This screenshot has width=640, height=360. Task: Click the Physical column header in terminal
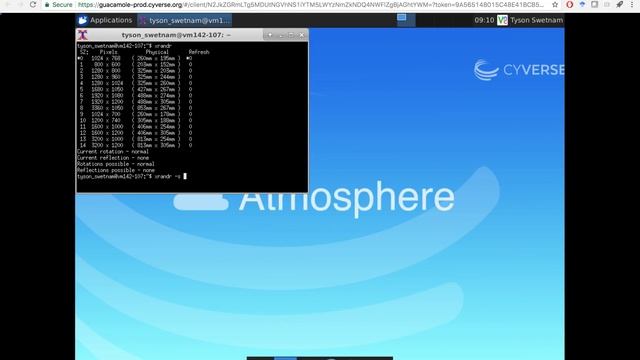157,52
